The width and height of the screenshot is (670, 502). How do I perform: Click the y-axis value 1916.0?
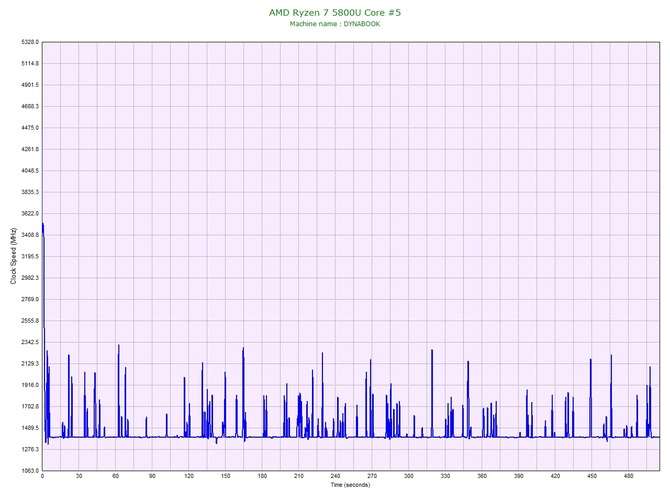(30, 385)
